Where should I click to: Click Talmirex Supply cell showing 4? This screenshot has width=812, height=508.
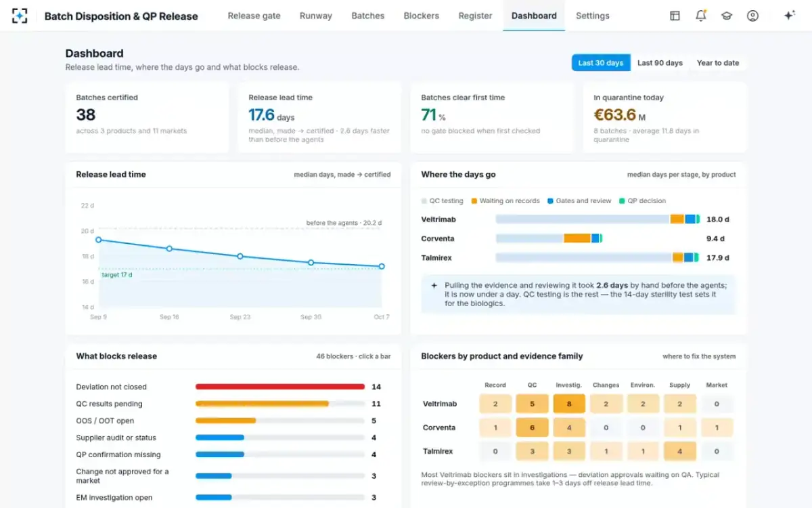click(x=680, y=451)
